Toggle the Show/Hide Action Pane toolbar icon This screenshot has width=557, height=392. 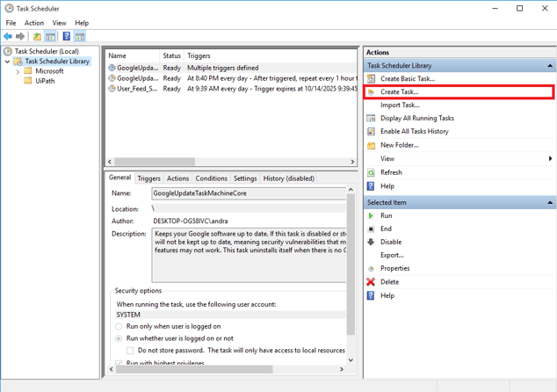(x=80, y=36)
